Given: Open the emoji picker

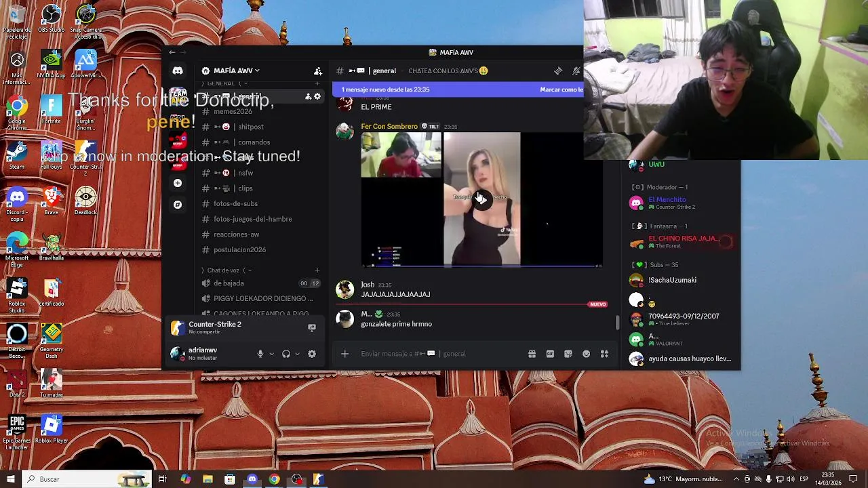Looking at the screenshot, I should [x=586, y=354].
